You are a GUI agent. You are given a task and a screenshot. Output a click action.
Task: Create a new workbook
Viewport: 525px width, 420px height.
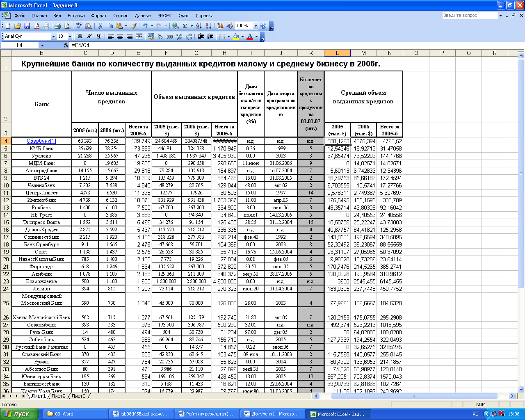click(7, 26)
